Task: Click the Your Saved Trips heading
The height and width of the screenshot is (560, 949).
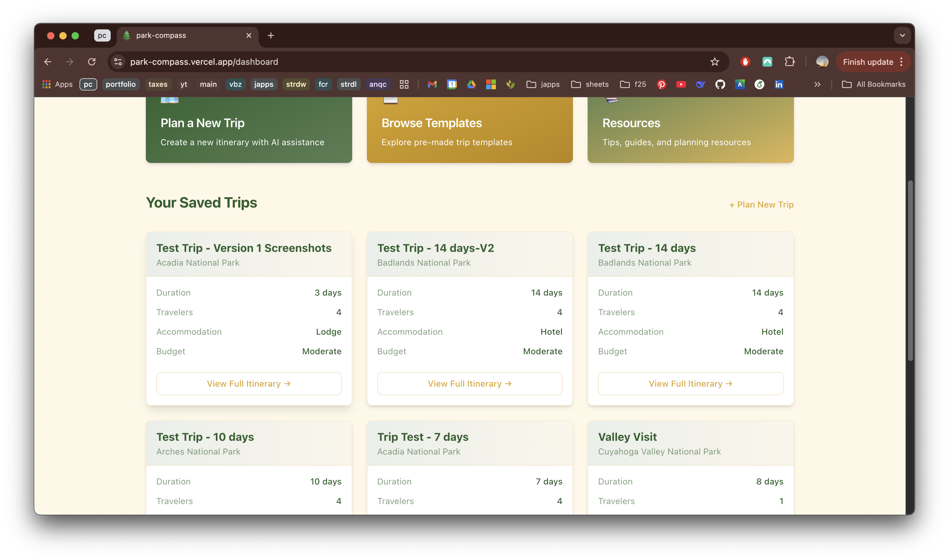Action: pos(201,203)
